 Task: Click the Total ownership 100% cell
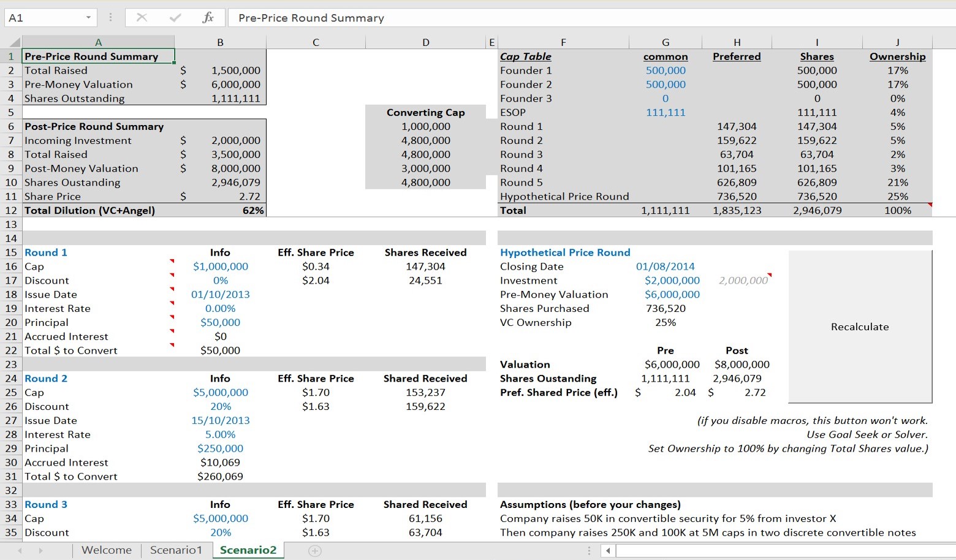click(x=897, y=210)
